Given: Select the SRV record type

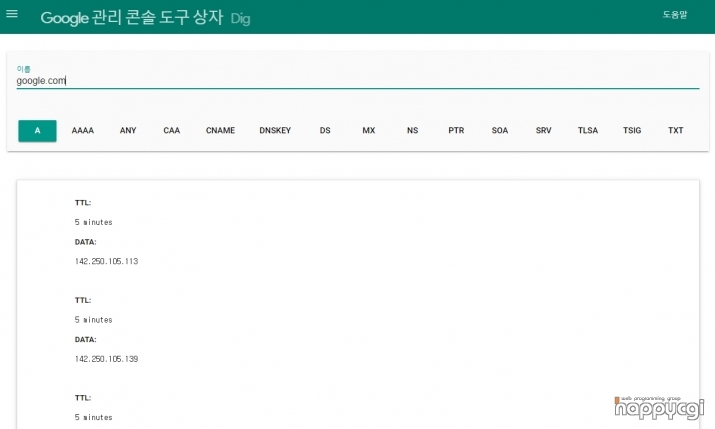Looking at the screenshot, I should pos(544,131).
